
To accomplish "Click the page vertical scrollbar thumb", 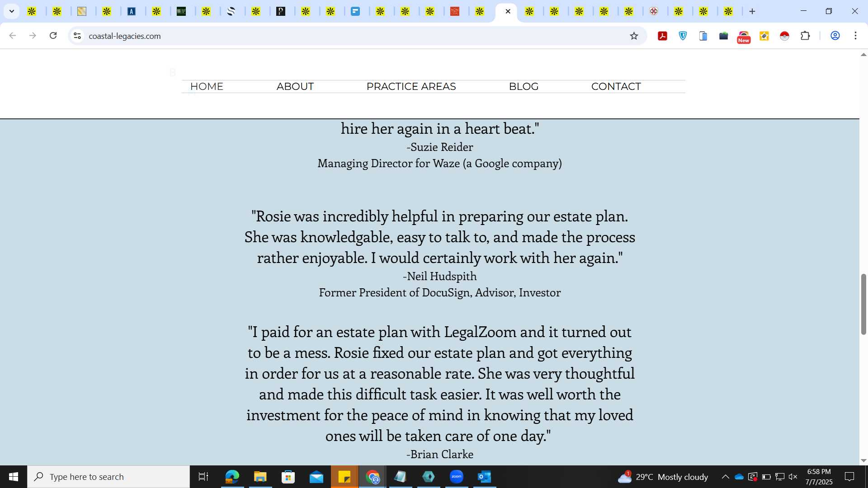I will tap(863, 304).
